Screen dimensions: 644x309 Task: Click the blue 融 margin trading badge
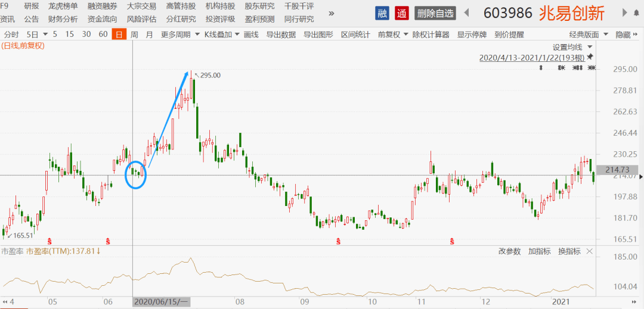[x=382, y=13]
